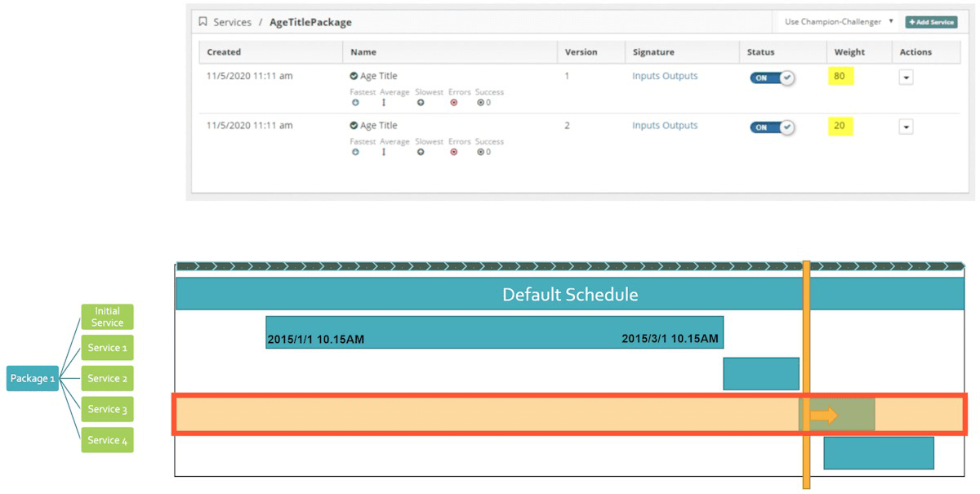The image size is (980, 494).
Task: Click Average metric icon in version 1 row
Action: [383, 103]
